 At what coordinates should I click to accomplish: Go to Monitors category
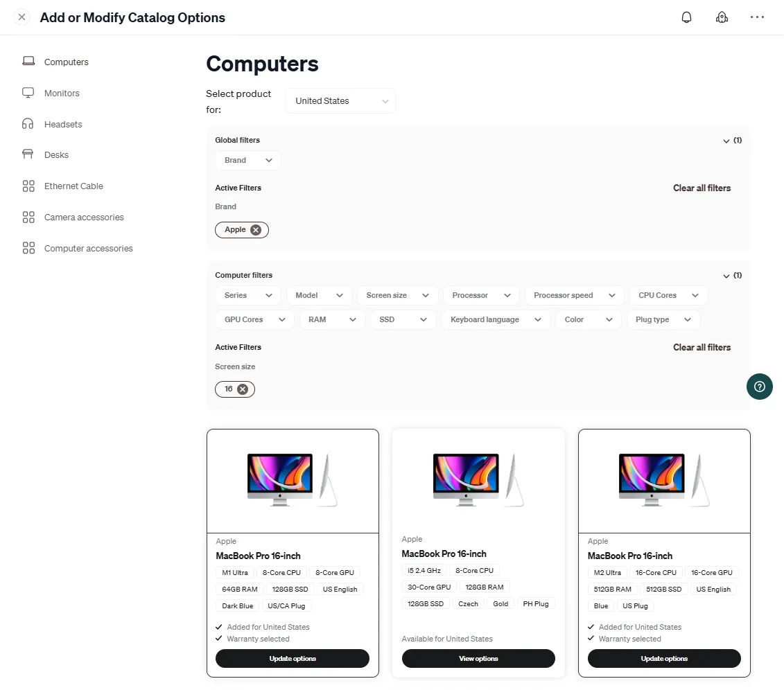62,93
